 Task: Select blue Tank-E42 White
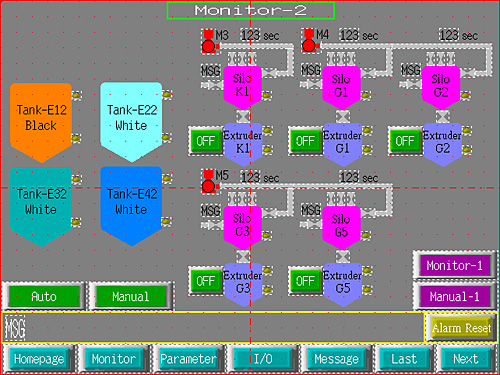[x=131, y=206]
